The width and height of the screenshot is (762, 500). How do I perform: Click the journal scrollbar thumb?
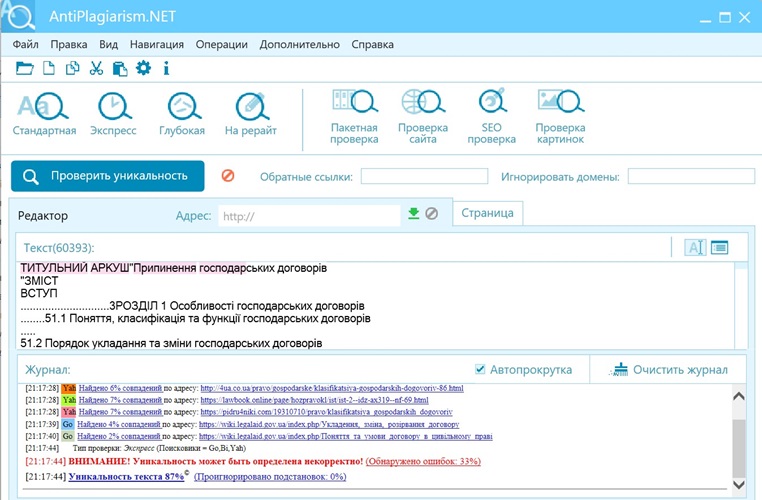739,449
